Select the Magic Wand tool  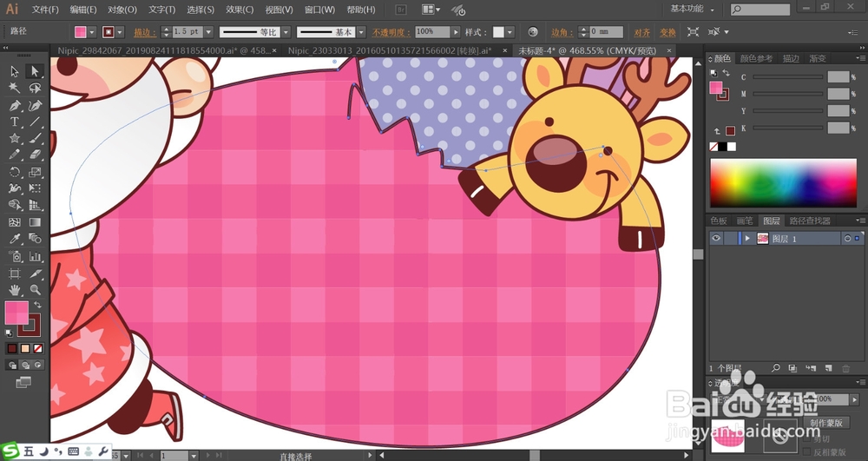[15, 88]
